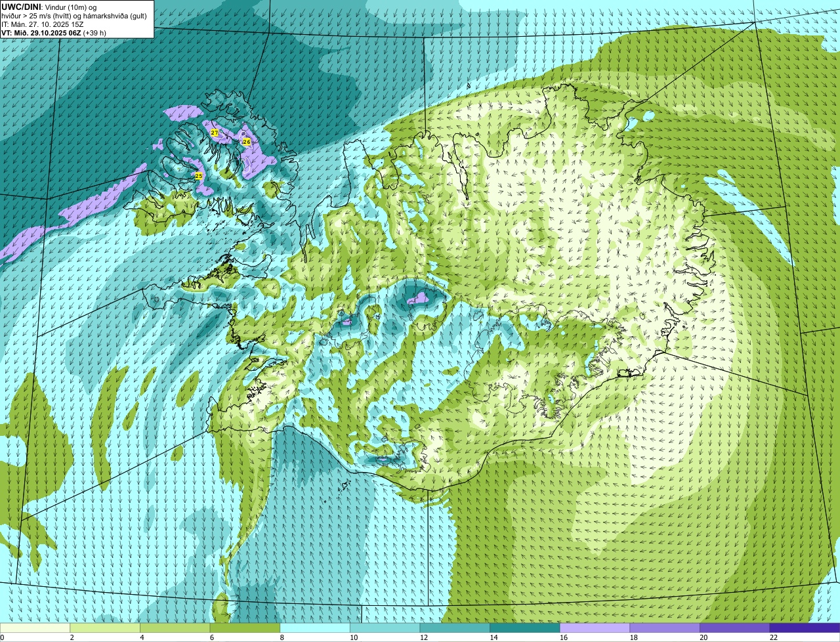Click the 8–10 m/s light cyan legend swatch

pos(315,628)
